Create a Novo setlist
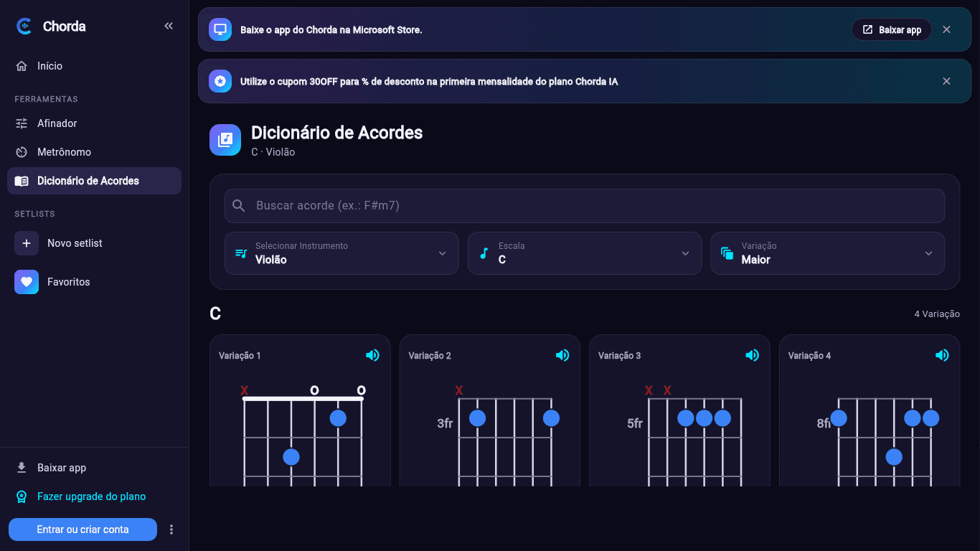Image resolution: width=980 pixels, height=551 pixels. coord(94,243)
